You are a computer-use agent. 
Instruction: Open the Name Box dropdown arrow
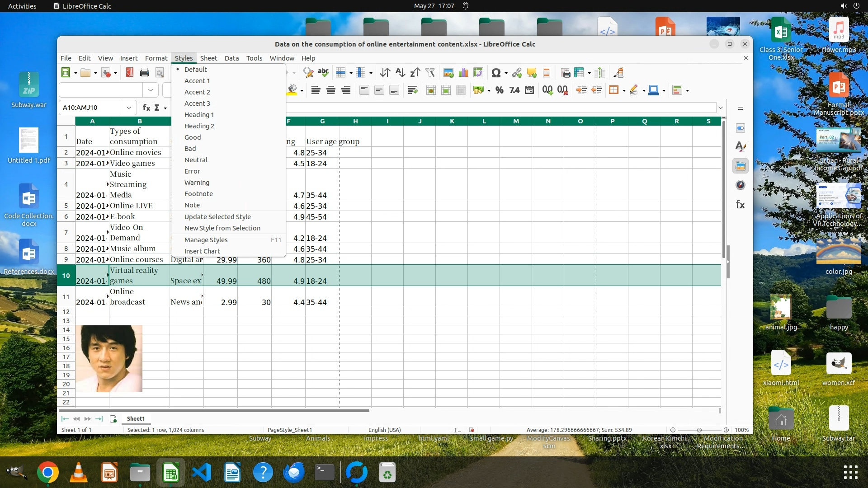click(x=129, y=108)
